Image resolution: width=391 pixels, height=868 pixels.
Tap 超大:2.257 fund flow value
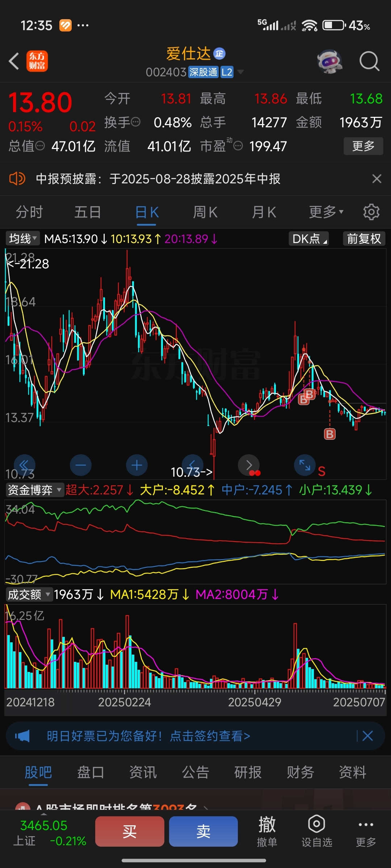click(100, 490)
